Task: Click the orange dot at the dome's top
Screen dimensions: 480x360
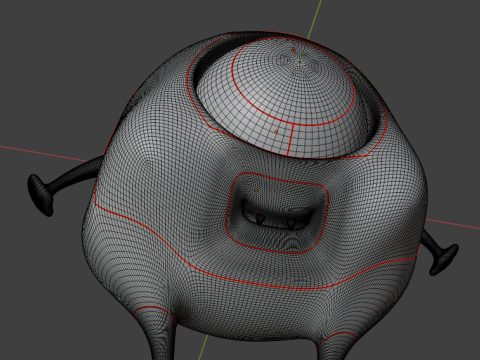Action: (294, 49)
